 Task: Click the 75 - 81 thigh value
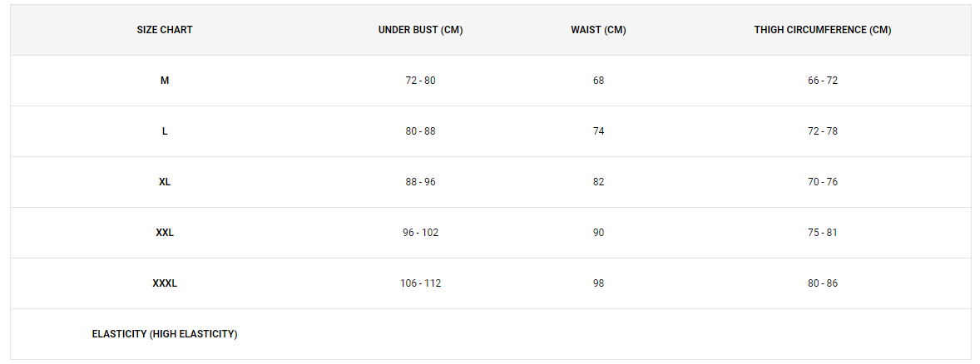[x=823, y=232]
